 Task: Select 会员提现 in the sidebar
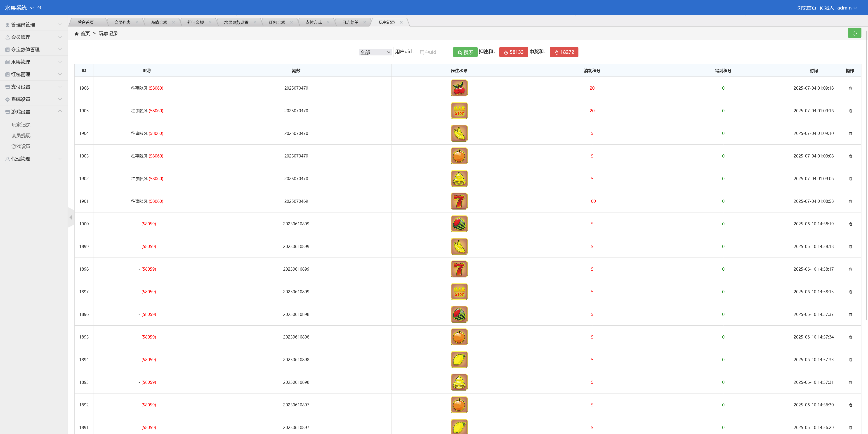pyautogui.click(x=21, y=136)
